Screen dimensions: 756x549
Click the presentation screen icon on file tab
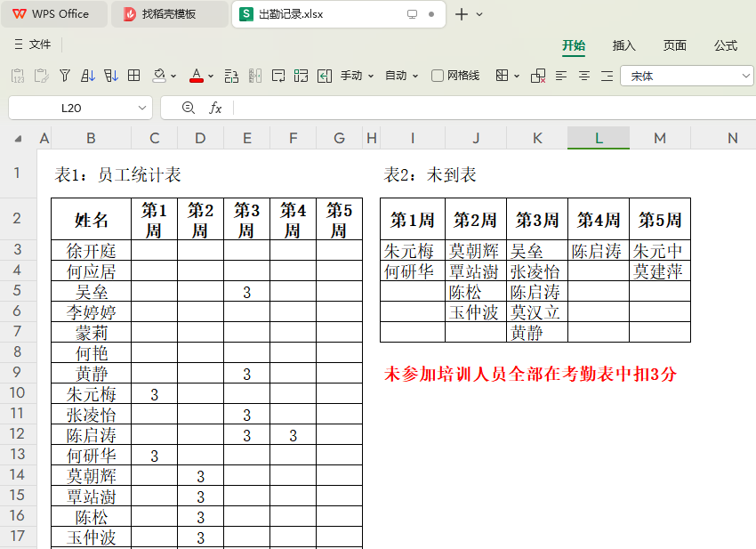tap(412, 14)
